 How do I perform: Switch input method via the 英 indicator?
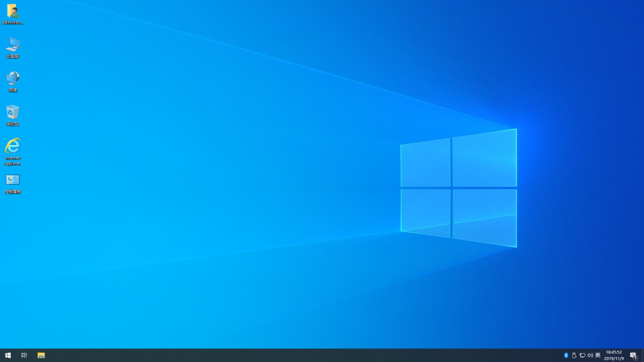click(x=598, y=356)
